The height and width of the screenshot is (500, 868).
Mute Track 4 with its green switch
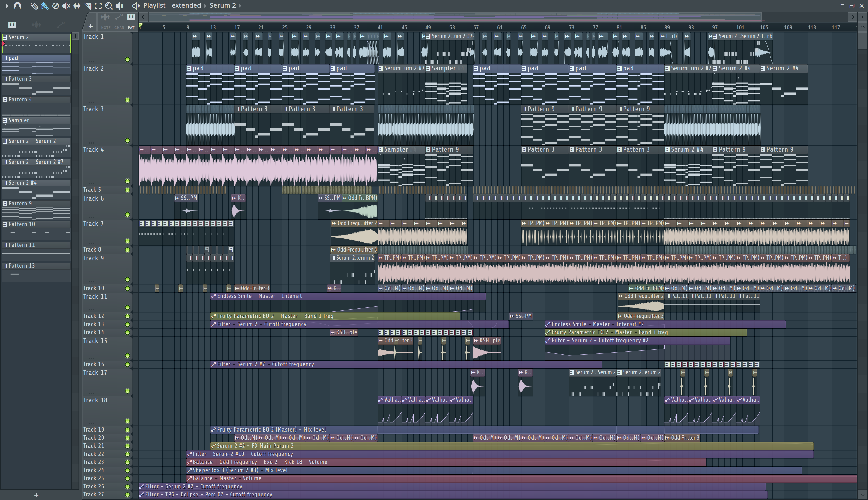(128, 181)
